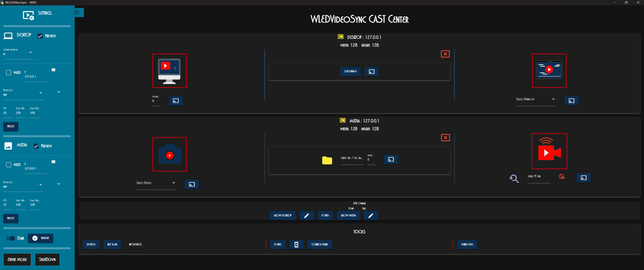The width and height of the screenshot is (644, 270).
Task: Start a Net Scan
Action: [112, 244]
